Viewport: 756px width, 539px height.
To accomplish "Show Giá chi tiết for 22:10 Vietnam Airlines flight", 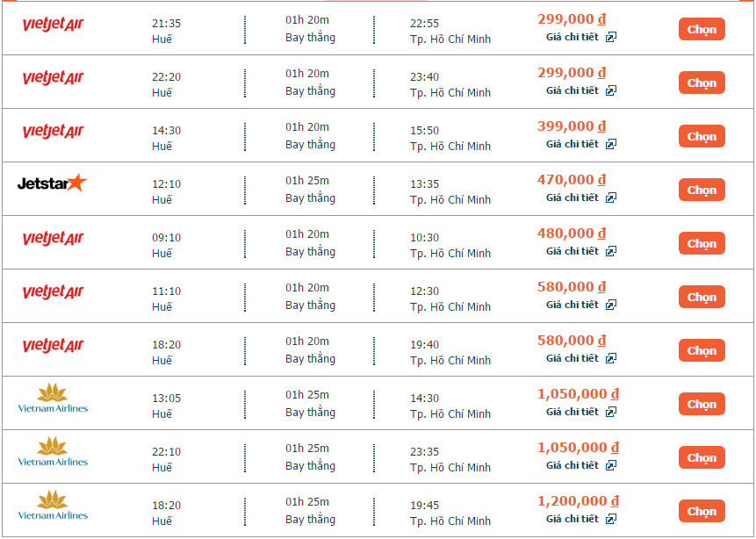I will pos(572,465).
